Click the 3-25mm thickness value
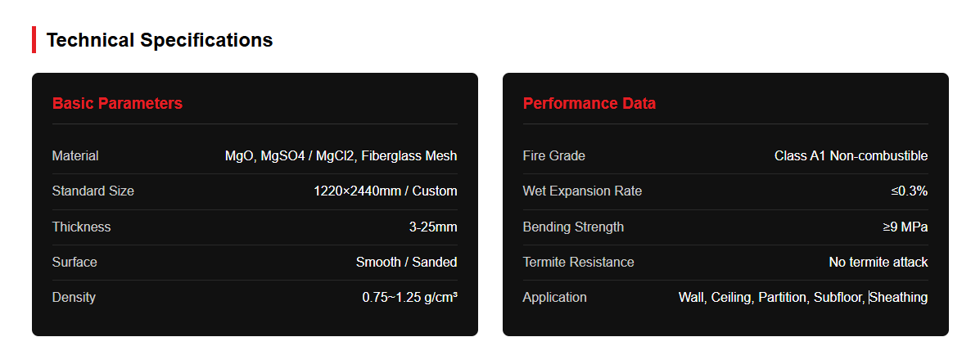 click(x=433, y=227)
